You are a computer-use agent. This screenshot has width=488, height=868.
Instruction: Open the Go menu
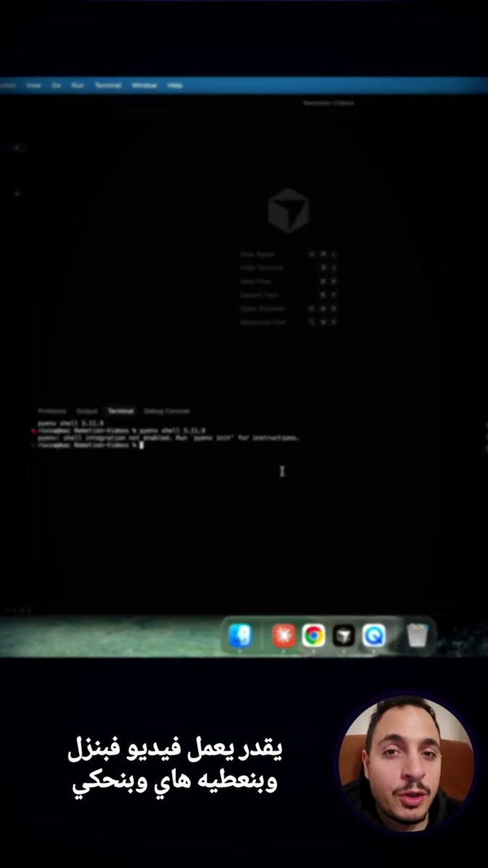click(56, 85)
